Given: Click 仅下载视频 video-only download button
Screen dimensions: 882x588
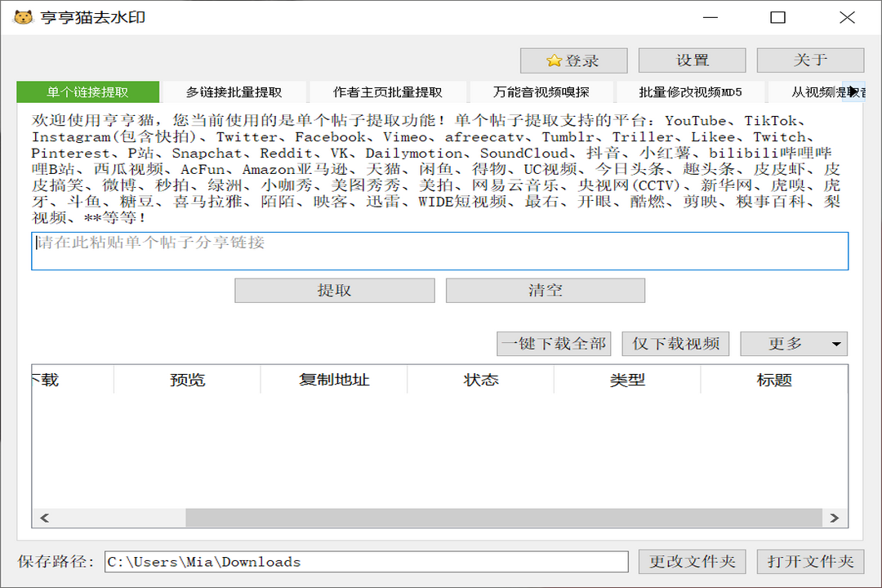Looking at the screenshot, I should 675,344.
